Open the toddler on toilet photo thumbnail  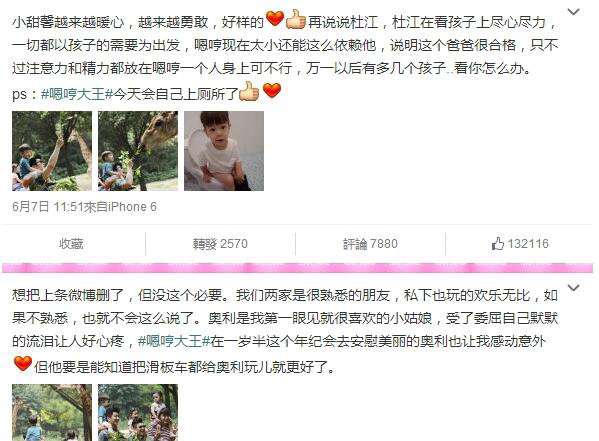click(x=224, y=151)
